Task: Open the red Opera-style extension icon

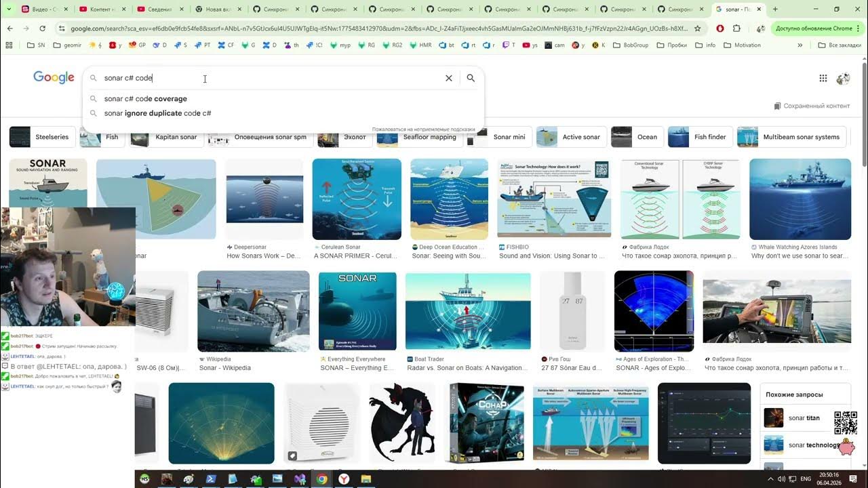Action: [x=719, y=28]
